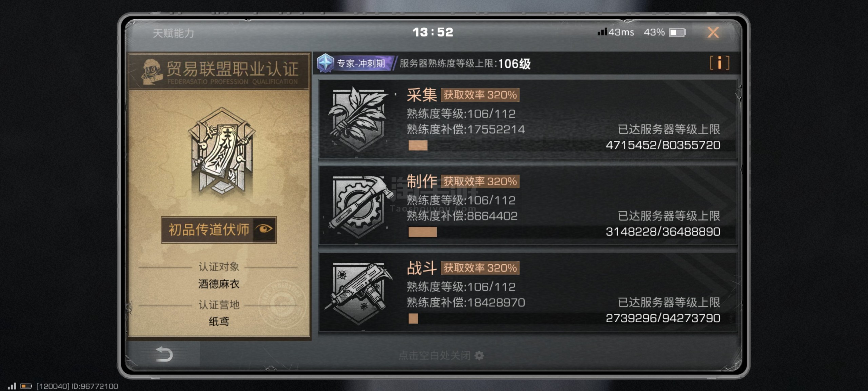Click the back arrow icon at bottom left
This screenshot has height=391, width=868.
click(164, 354)
